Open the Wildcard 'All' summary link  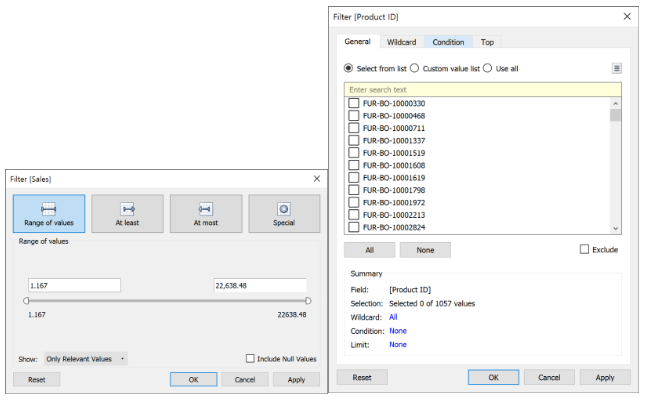click(393, 317)
